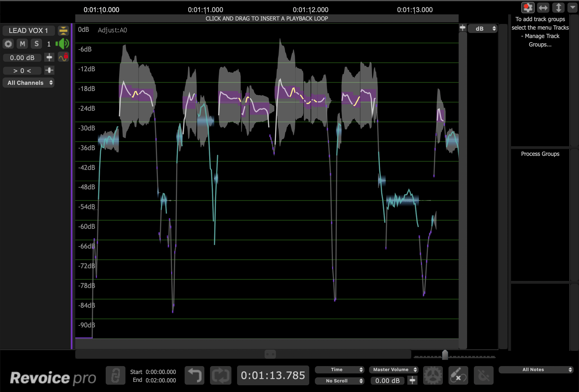This screenshot has width=579, height=392.
Task: Toggle the loop playback button
Action: [x=220, y=375]
